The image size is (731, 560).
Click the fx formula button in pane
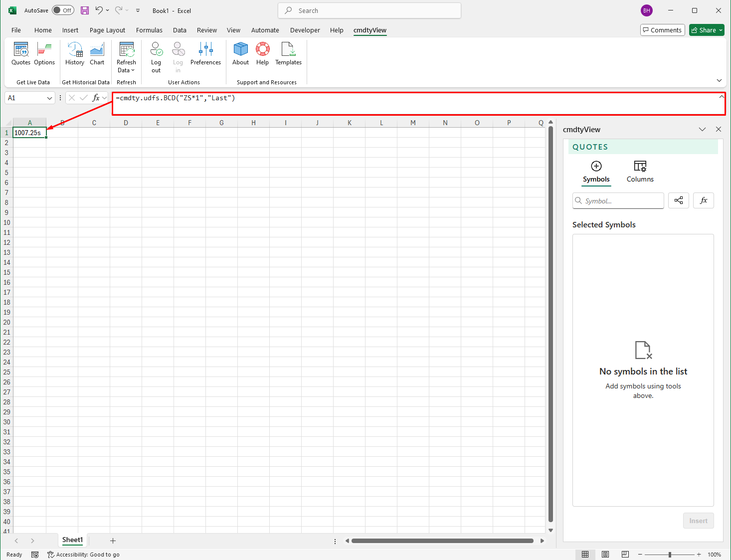click(x=704, y=200)
